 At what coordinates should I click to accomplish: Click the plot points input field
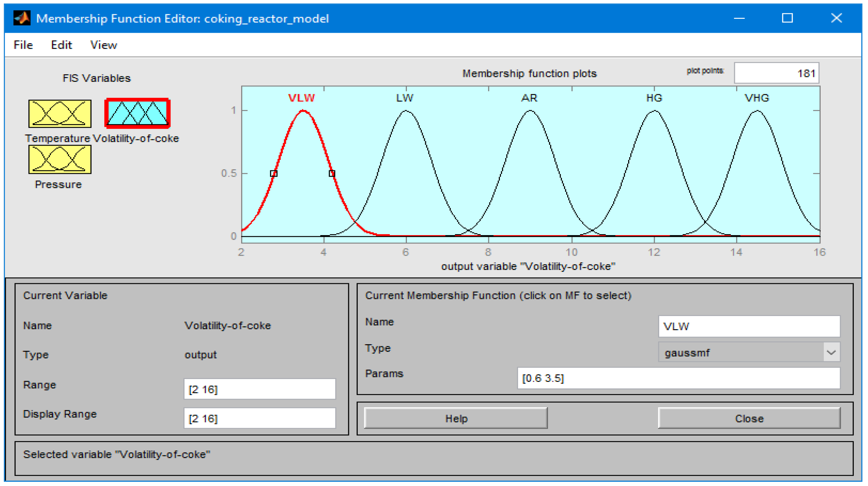click(x=776, y=73)
